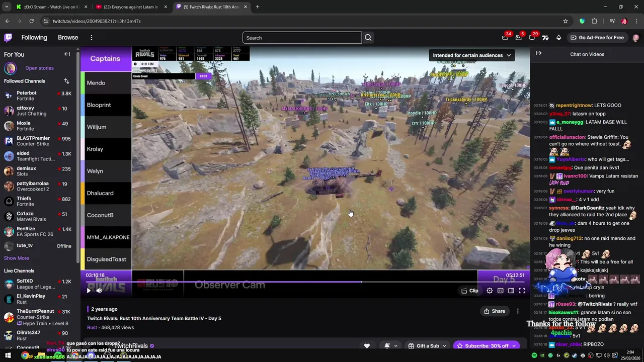Open the Following tab
Viewport: 644px width, 362px height.
point(34,38)
